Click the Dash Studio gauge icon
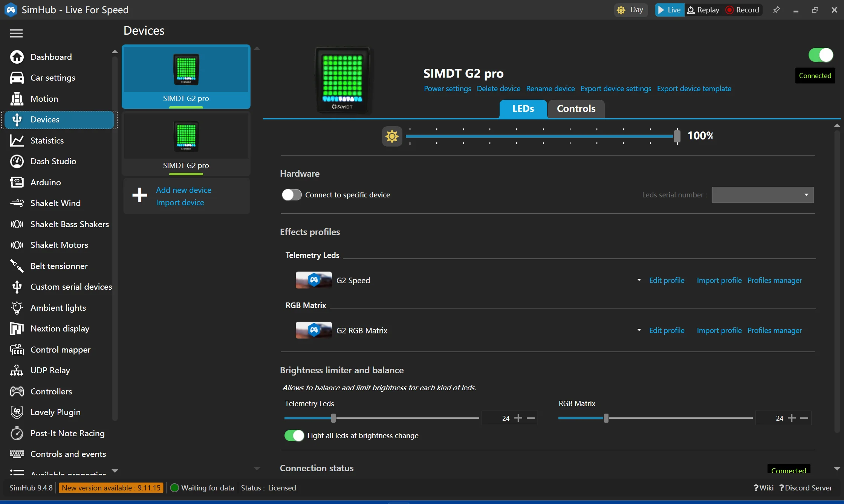844x504 pixels. pos(17,161)
